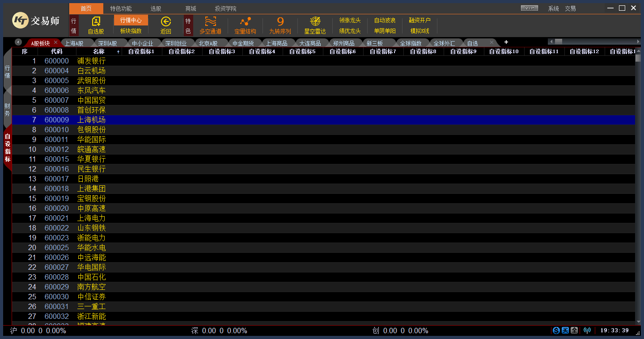The width and height of the screenshot is (644, 339).
Task: Toggle the 名称 column sort arrow
Action: tap(119, 52)
